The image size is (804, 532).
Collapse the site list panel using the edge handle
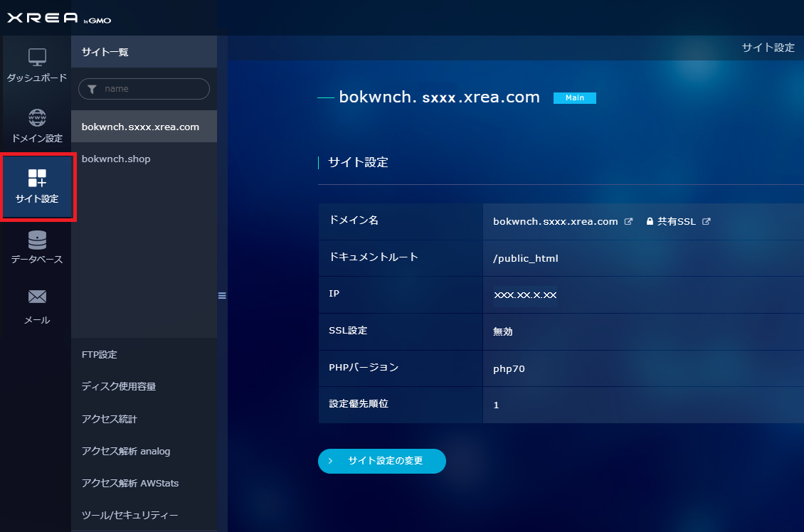pos(222,295)
